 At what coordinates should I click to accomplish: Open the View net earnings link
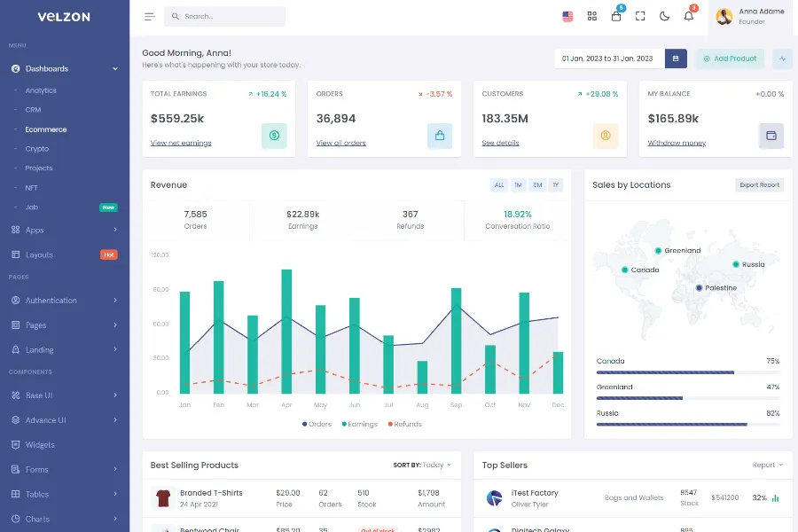(181, 143)
